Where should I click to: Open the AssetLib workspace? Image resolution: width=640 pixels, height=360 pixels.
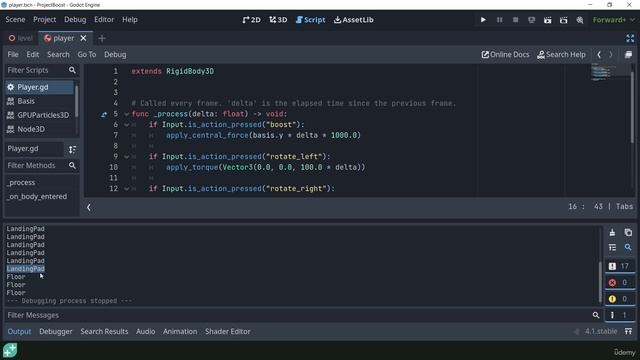pyautogui.click(x=353, y=20)
